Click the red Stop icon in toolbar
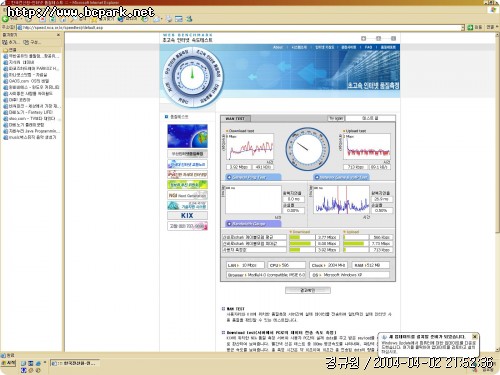 (42, 19)
